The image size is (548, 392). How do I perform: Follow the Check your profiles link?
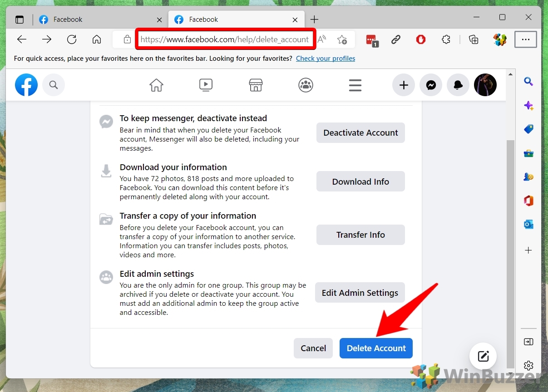[326, 59]
